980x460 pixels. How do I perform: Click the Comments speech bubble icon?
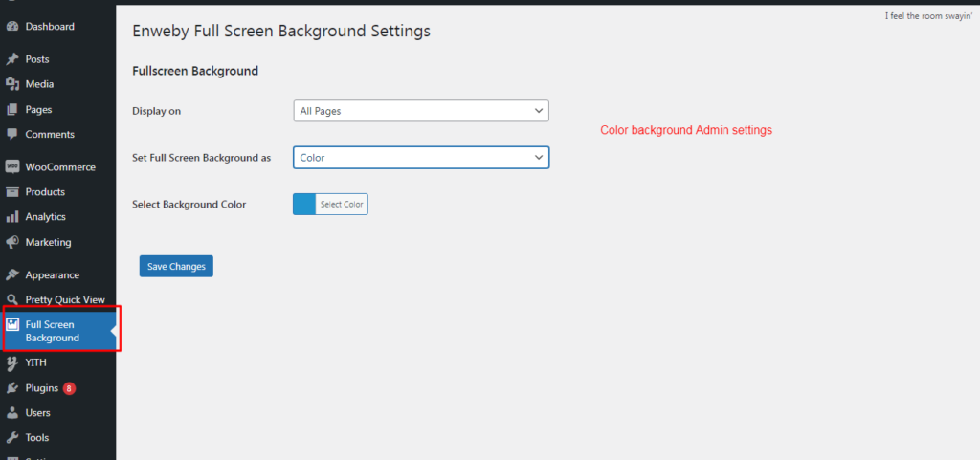tap(11, 134)
